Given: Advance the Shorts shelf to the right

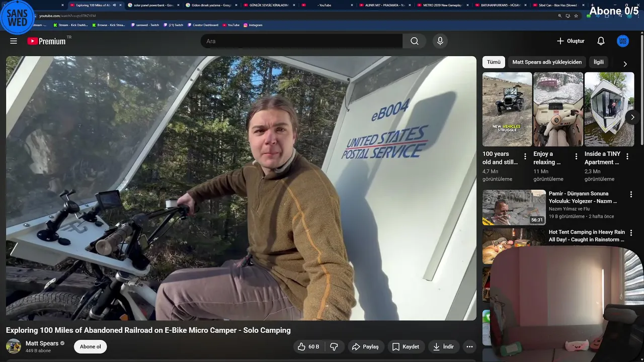Looking at the screenshot, I should pyautogui.click(x=632, y=117).
